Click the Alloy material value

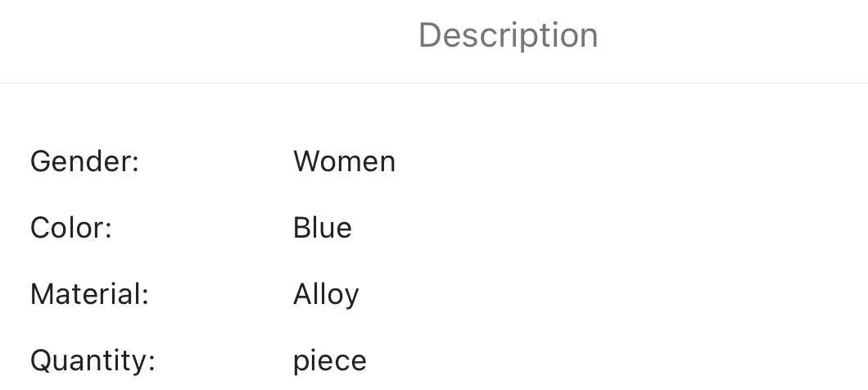326,294
